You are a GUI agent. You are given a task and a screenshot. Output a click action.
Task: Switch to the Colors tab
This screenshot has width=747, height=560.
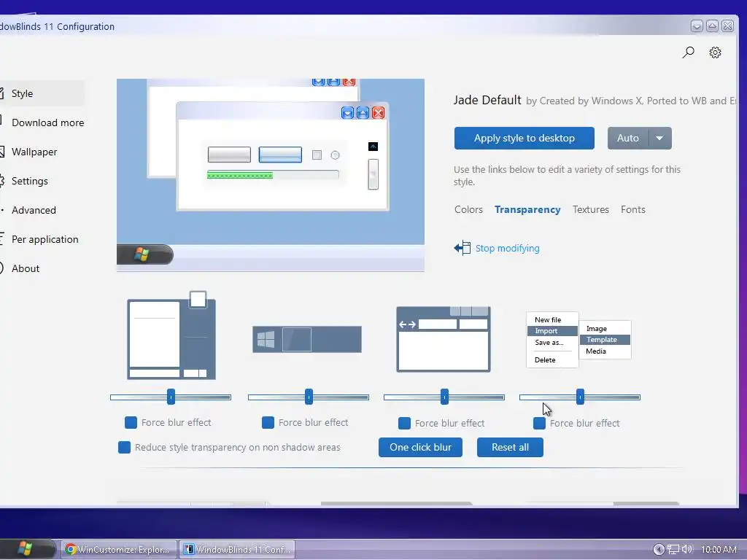tap(468, 209)
